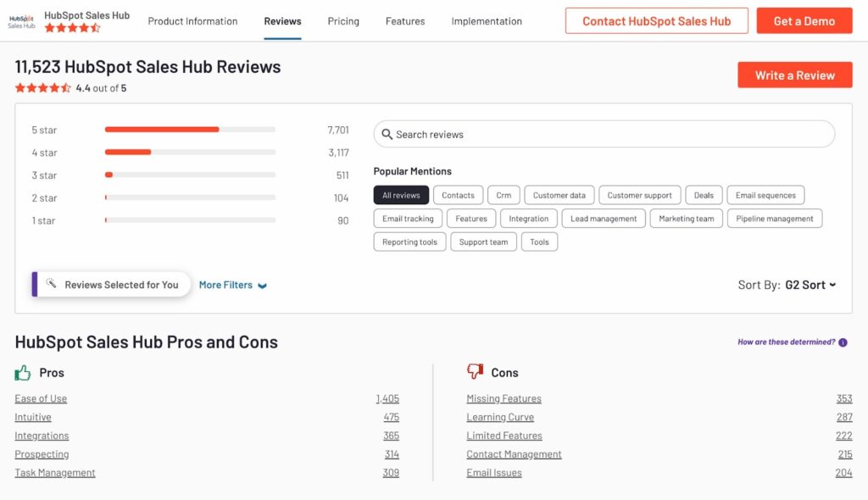Filter by the Lead management chip
This screenshot has height=500, width=868.
[x=604, y=218]
